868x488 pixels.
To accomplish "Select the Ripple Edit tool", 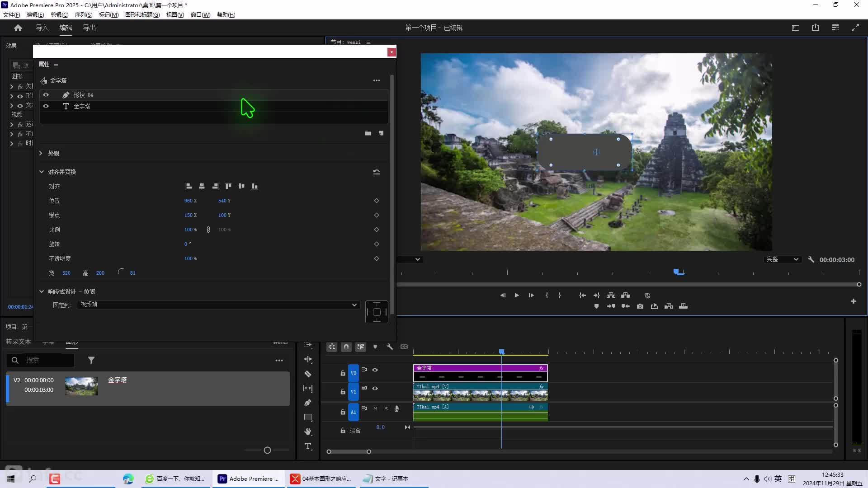I will coord(308,360).
